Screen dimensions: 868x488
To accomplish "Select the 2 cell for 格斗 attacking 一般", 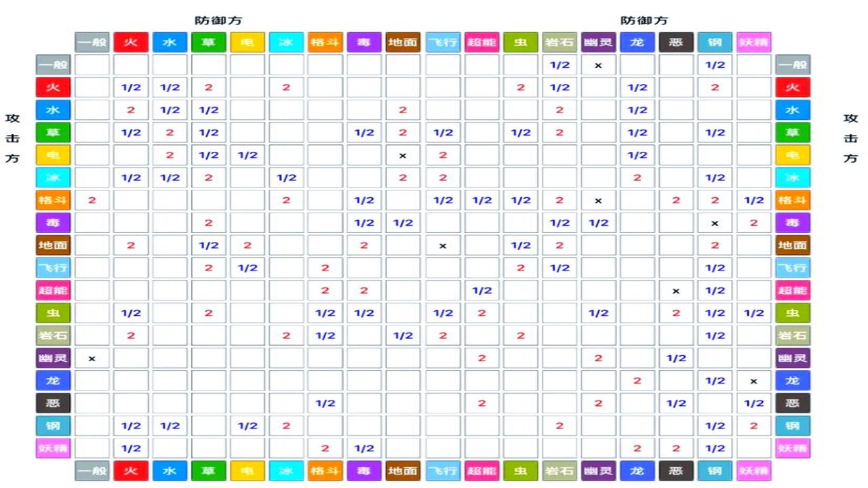I will coord(92,200).
